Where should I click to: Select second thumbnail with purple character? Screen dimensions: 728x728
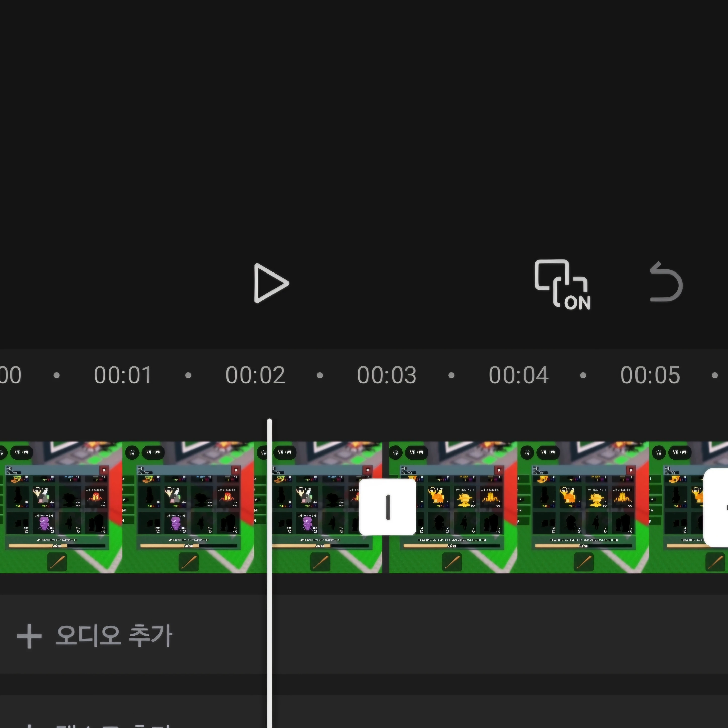click(188, 507)
